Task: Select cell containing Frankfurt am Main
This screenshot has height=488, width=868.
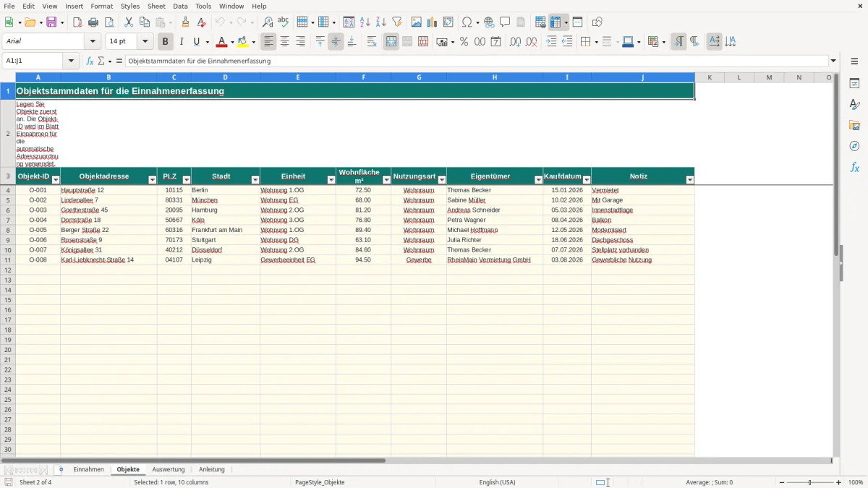Action: click(x=225, y=230)
